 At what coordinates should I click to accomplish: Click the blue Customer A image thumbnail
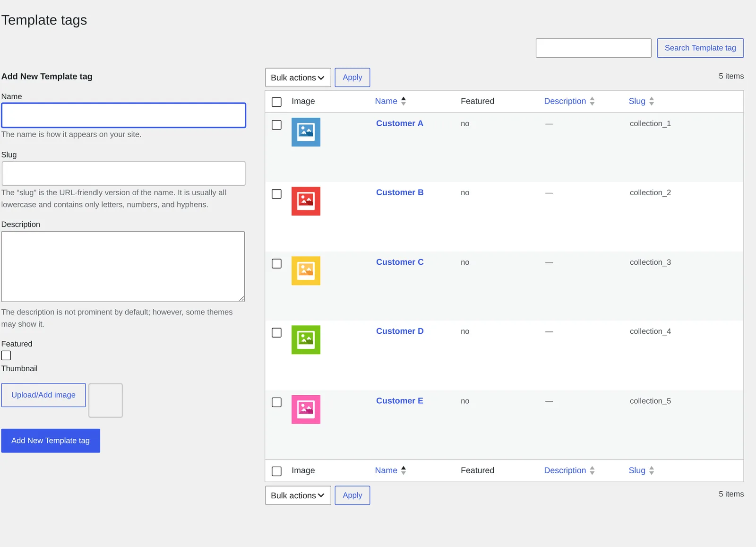tap(306, 132)
